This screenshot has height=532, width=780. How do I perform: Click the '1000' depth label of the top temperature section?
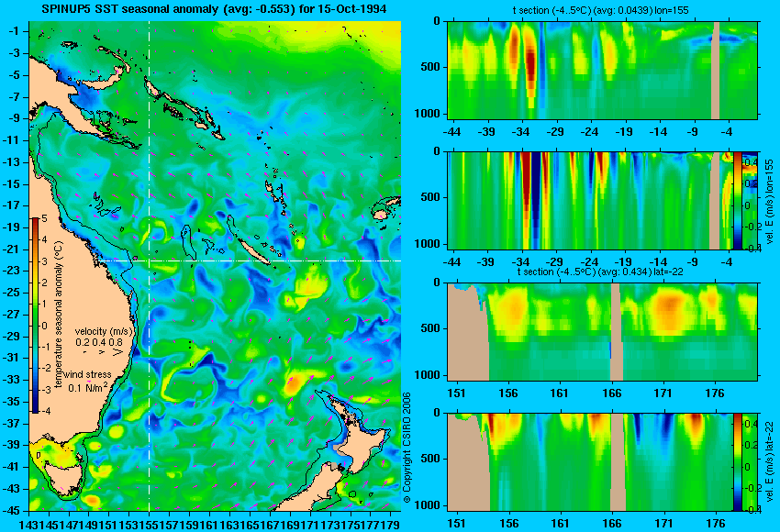[x=428, y=114]
